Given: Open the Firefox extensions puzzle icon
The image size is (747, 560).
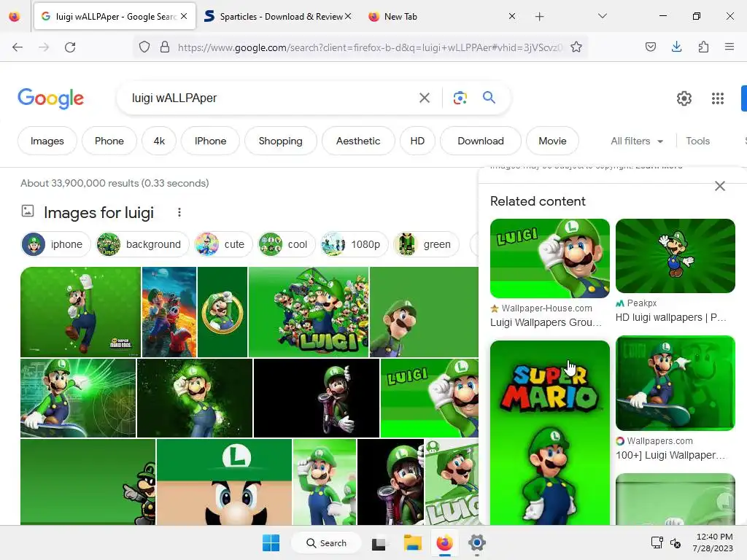Looking at the screenshot, I should (703, 47).
